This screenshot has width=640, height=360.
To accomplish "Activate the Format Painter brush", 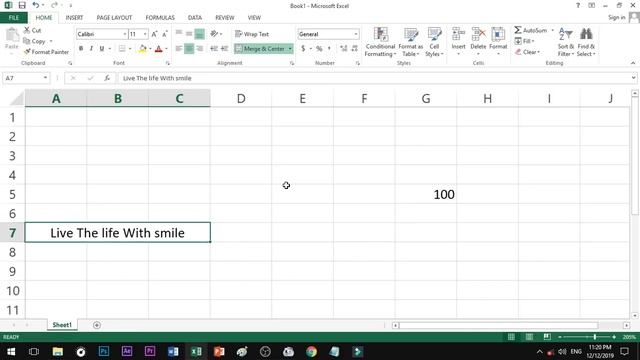I will 46,52.
